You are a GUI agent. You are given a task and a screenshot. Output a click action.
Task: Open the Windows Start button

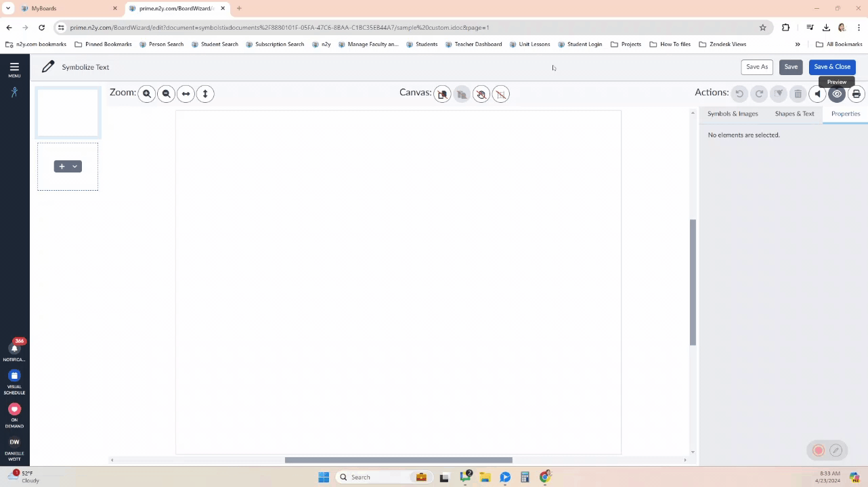[x=324, y=477]
